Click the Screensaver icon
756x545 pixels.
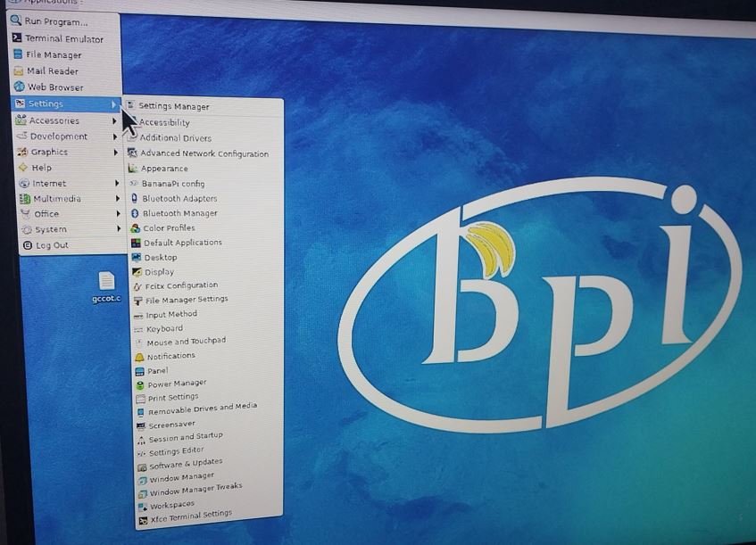click(x=141, y=426)
